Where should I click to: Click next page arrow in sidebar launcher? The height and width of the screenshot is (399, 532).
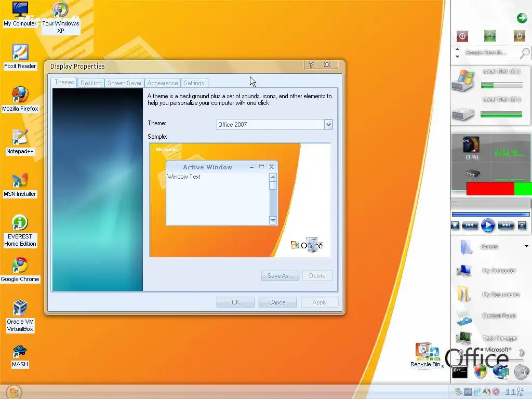point(522,353)
